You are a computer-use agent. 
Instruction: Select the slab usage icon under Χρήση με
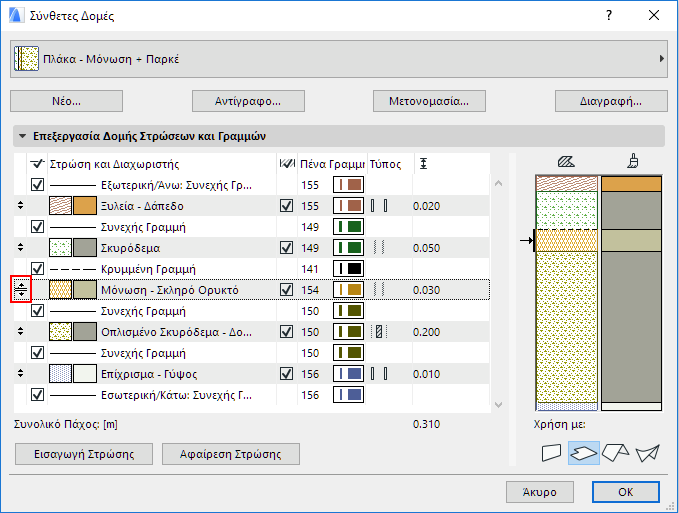[x=584, y=453]
